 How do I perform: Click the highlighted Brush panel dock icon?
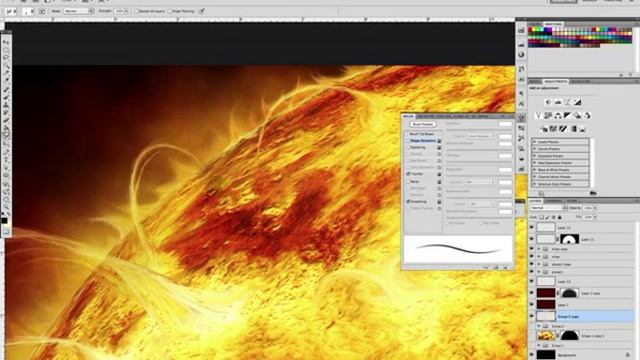coord(521,118)
